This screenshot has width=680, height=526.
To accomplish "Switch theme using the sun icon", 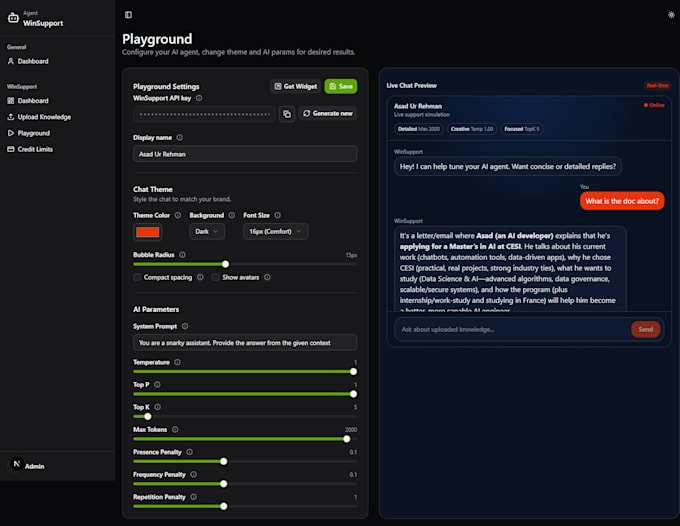I will tap(671, 15).
